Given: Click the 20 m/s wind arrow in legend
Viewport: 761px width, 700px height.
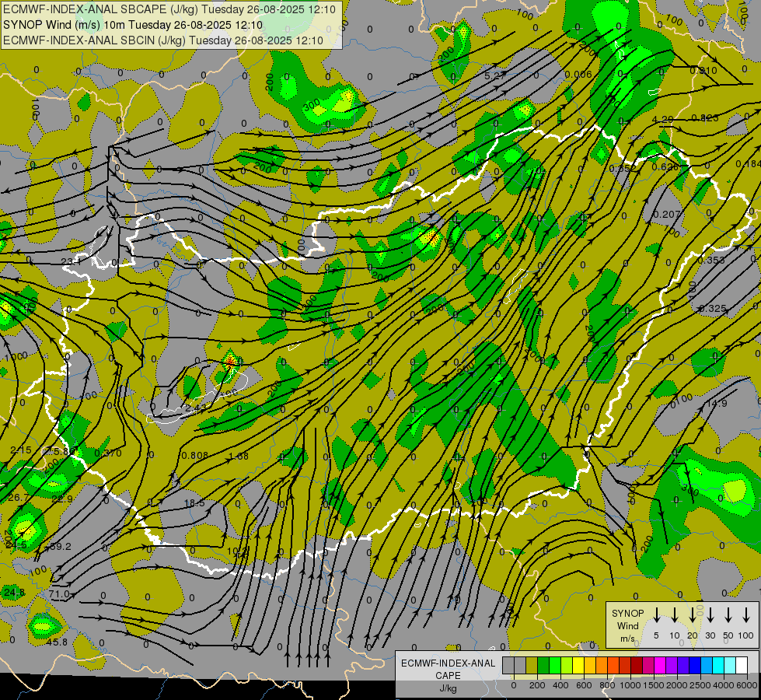Looking at the screenshot, I should coord(692,614).
